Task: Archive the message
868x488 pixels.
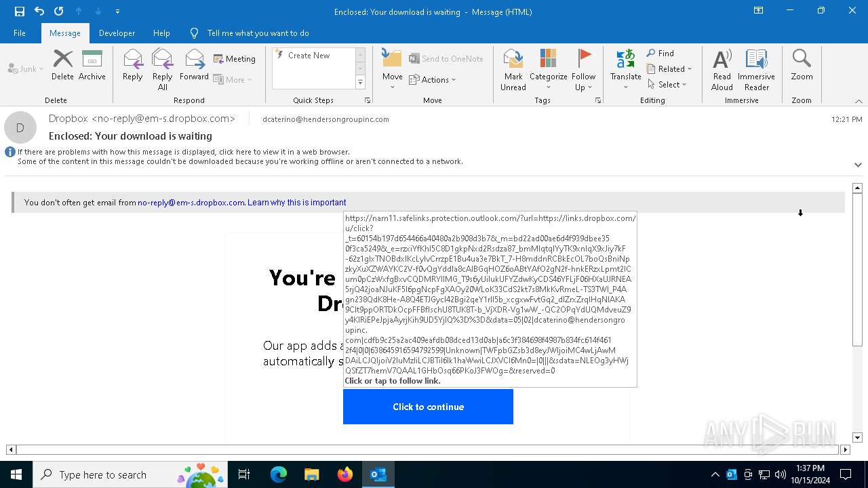Action: pos(92,65)
